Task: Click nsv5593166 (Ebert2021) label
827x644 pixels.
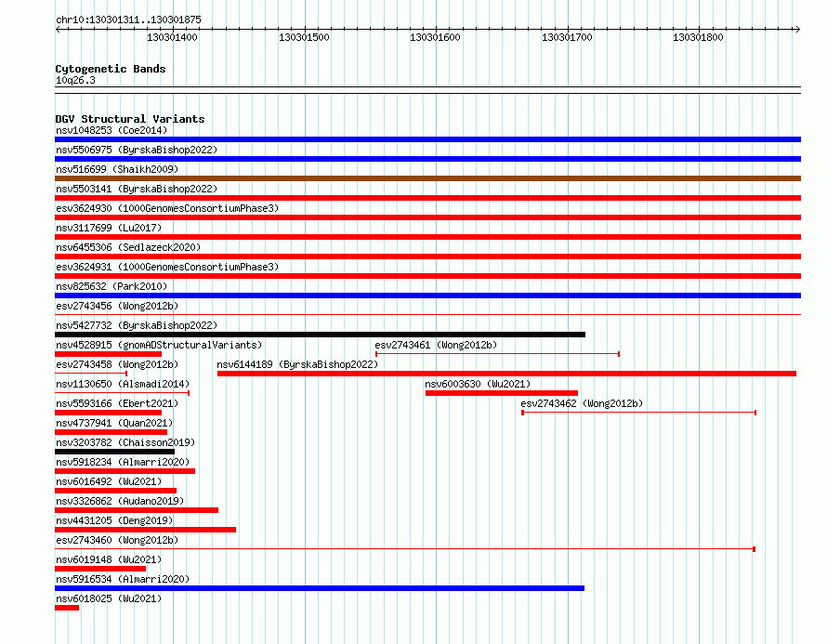Action: click(x=117, y=403)
